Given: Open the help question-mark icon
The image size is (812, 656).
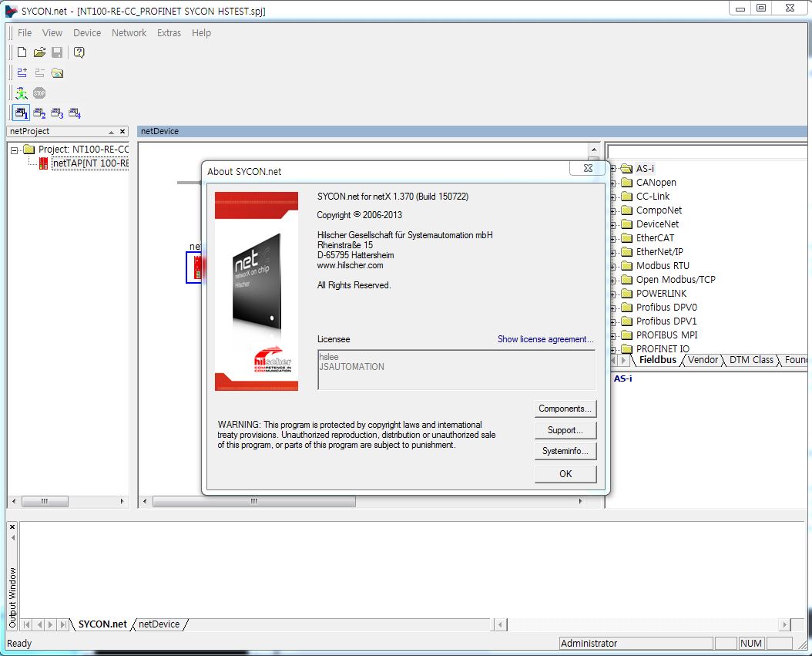Looking at the screenshot, I should click(x=79, y=52).
